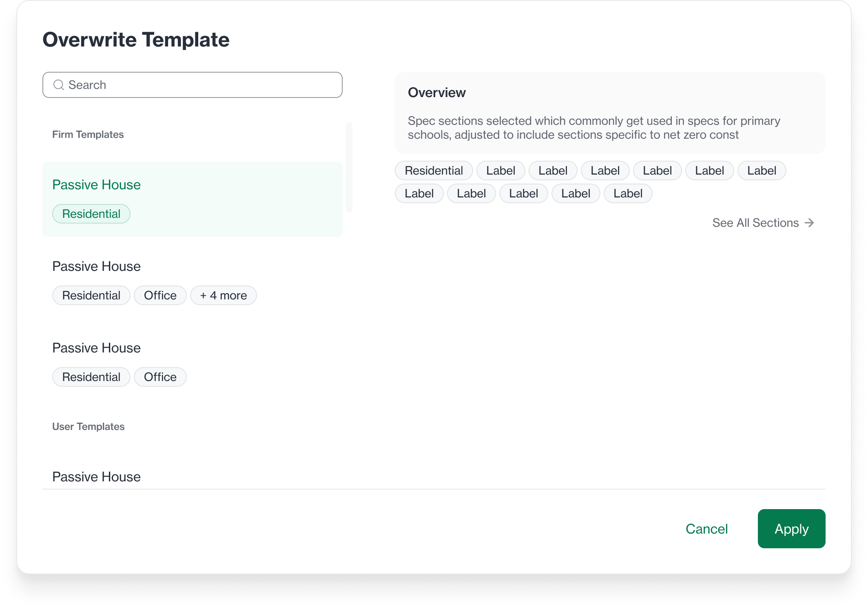Screen dimensions: 868x607
Task: Click the Residential chip below the Overview
Action: click(x=434, y=171)
